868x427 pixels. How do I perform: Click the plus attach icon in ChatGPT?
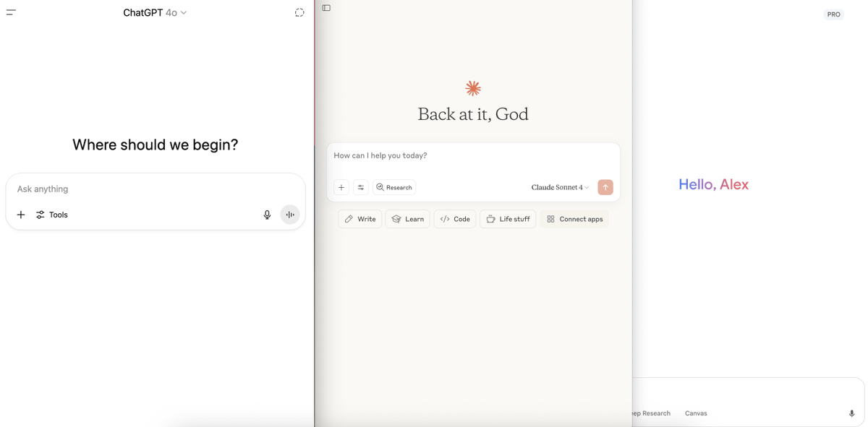pos(21,215)
